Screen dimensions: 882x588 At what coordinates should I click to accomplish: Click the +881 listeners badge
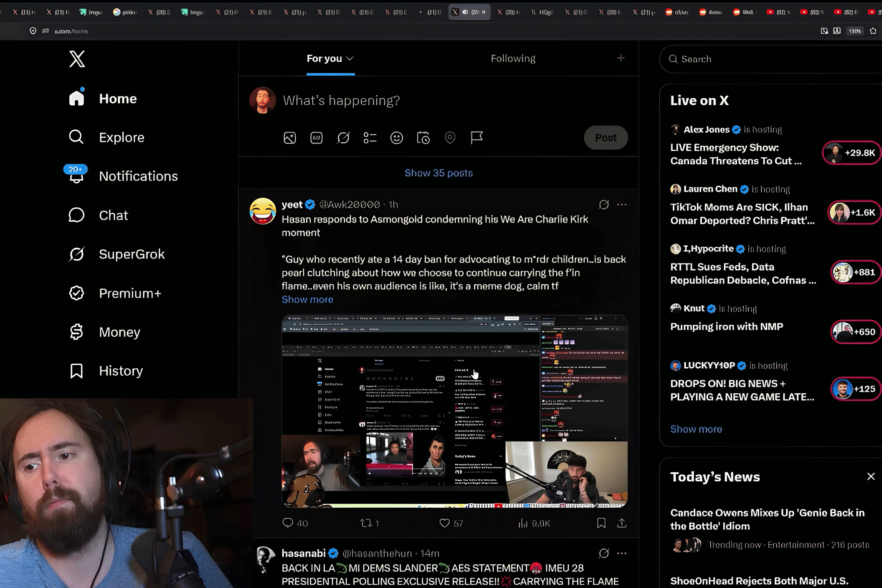click(x=856, y=272)
